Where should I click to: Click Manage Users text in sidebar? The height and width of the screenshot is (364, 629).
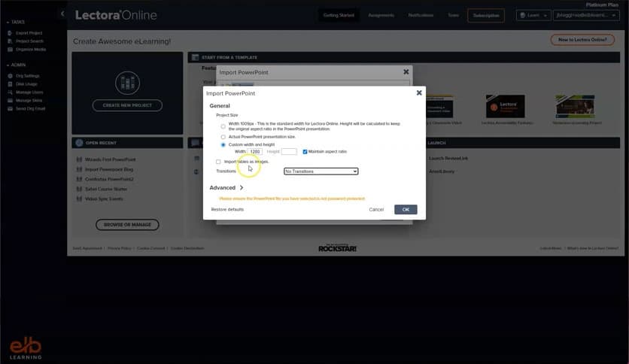tap(29, 93)
